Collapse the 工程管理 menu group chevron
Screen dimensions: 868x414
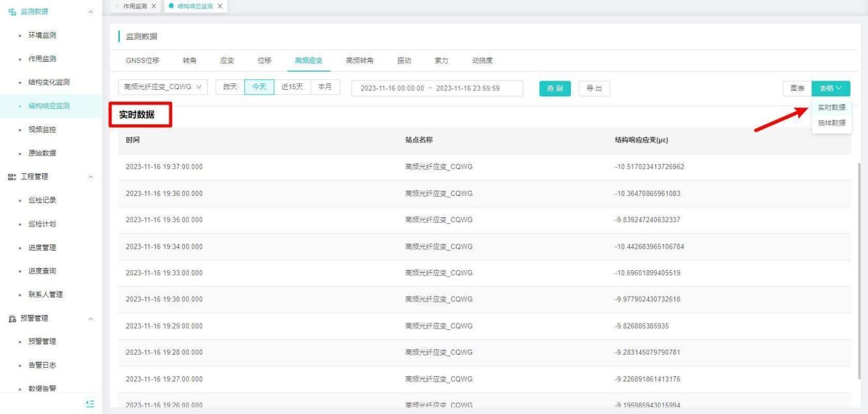(91, 176)
